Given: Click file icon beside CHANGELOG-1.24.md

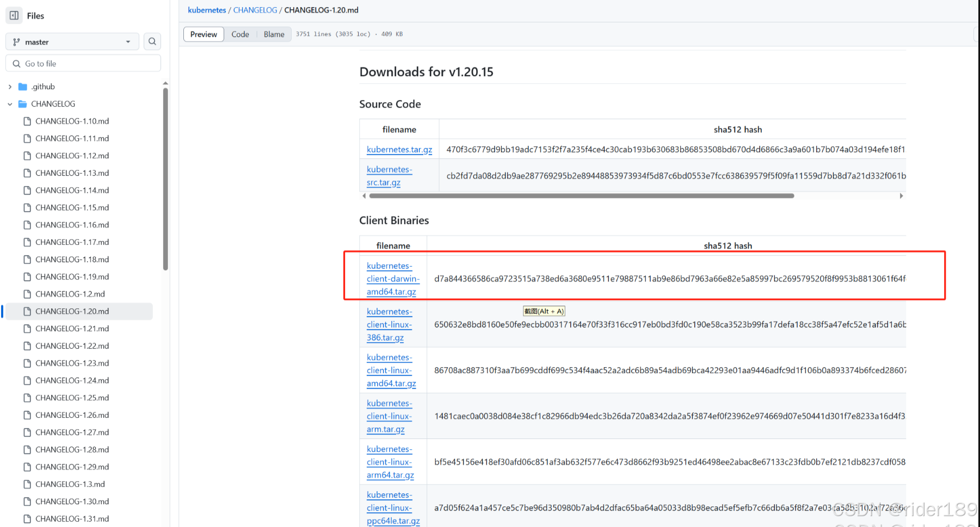Looking at the screenshot, I should [27, 381].
